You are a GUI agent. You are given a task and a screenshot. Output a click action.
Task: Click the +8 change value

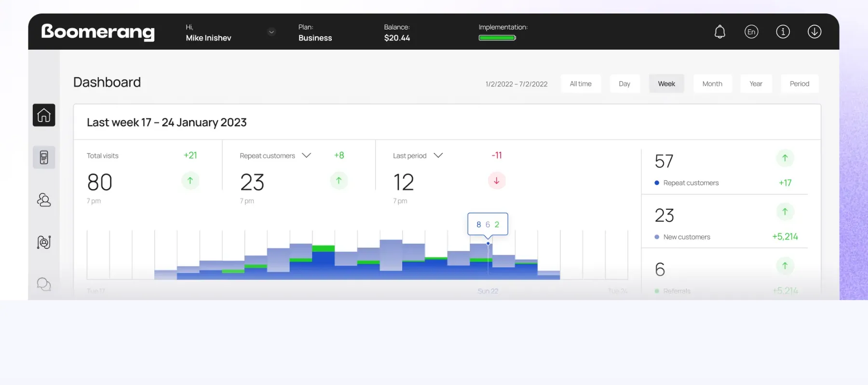339,155
